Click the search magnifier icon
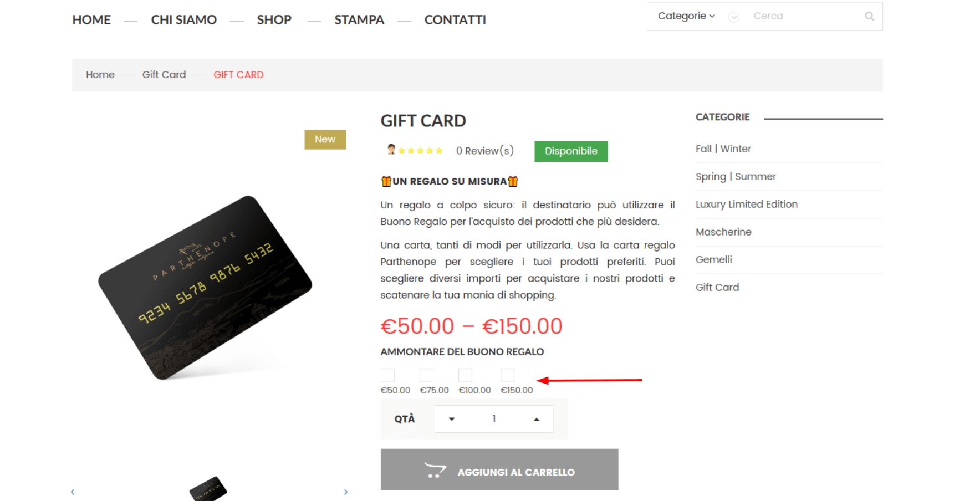This screenshot has width=980, height=501. point(869,16)
